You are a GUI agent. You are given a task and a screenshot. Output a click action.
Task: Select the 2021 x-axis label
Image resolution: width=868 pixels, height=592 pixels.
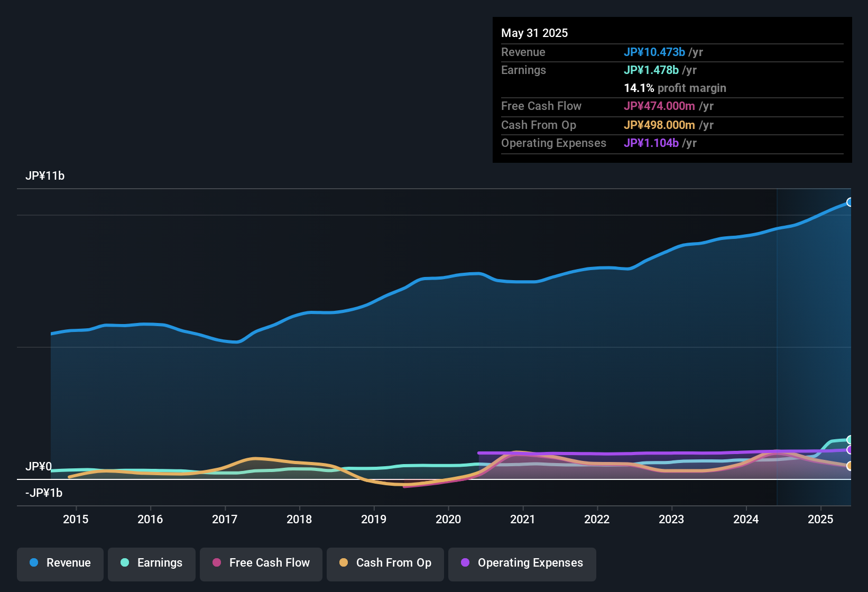[523, 519]
